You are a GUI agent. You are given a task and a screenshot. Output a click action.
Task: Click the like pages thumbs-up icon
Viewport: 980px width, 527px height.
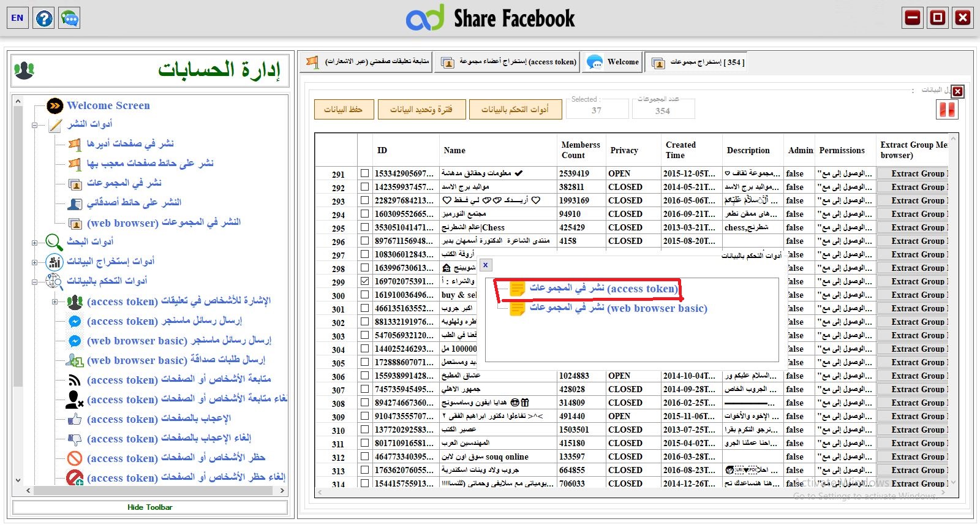coord(75,419)
